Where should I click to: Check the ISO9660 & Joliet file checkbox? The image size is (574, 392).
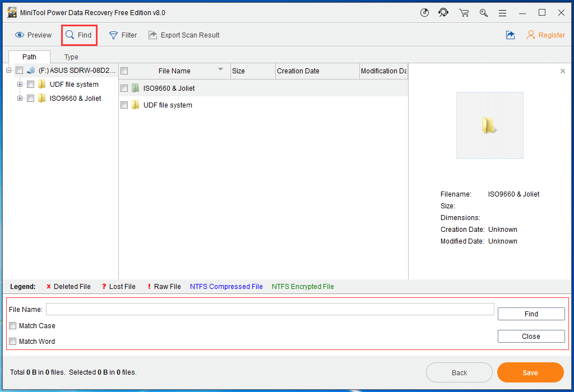pyautogui.click(x=124, y=88)
